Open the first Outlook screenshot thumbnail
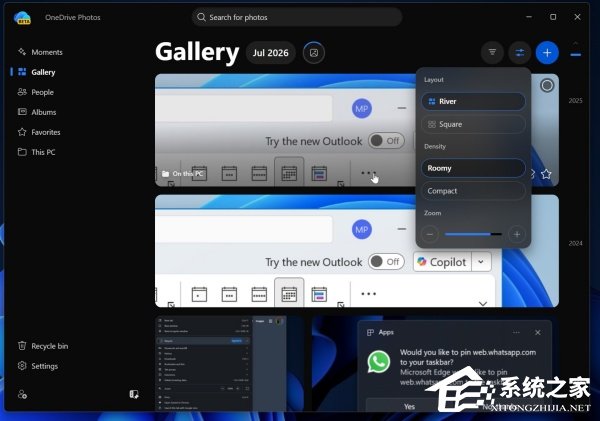 [x=285, y=130]
